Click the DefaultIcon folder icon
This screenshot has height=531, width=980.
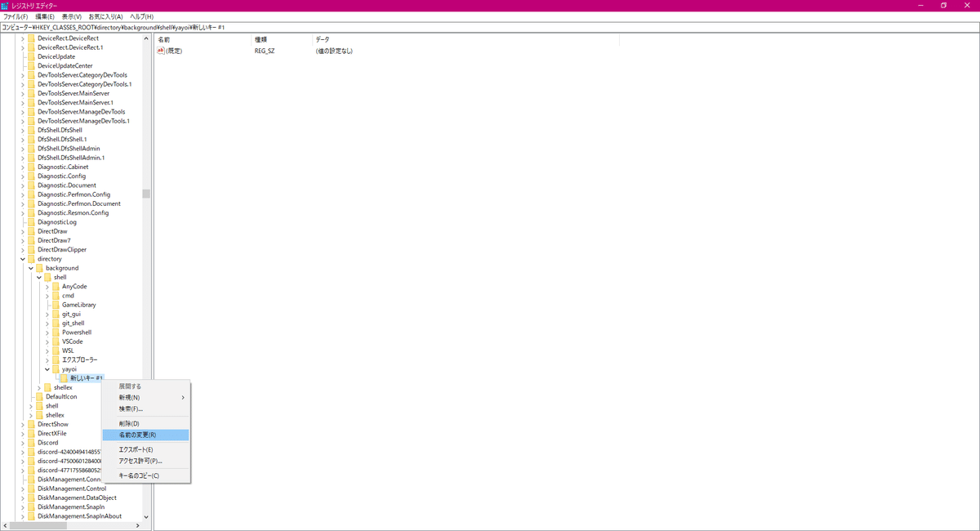tap(39, 397)
